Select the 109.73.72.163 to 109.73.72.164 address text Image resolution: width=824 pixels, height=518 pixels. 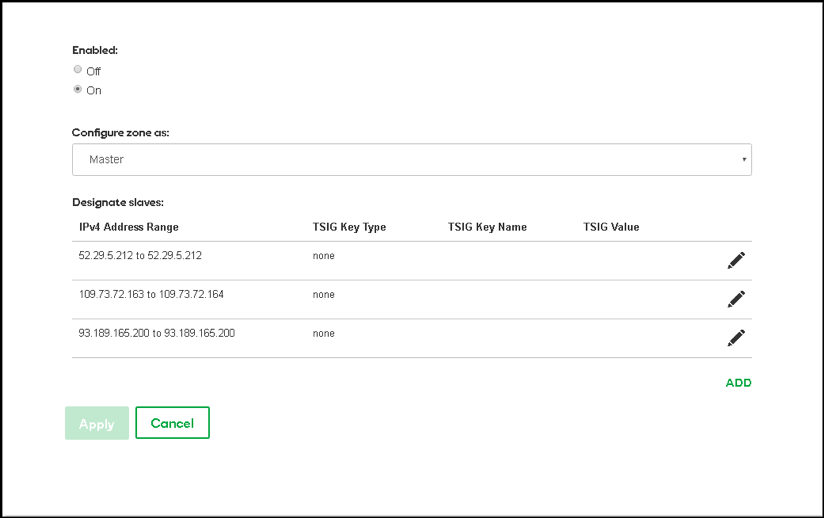[151, 294]
